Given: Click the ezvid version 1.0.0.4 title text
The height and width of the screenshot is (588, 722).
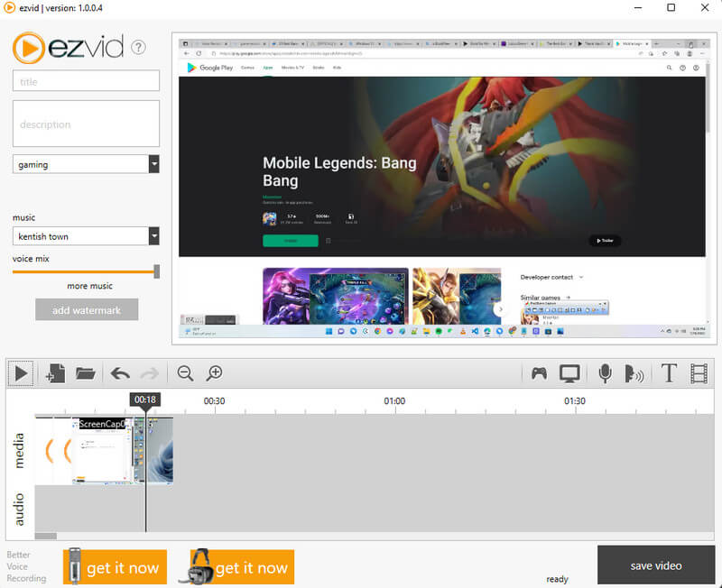Looking at the screenshot, I should coord(60,8).
